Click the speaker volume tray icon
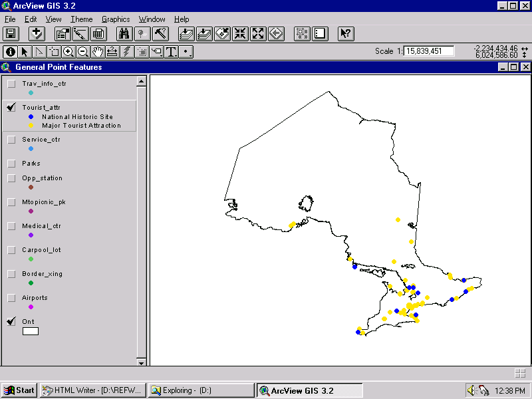The width and height of the screenshot is (532, 399). pyautogui.click(x=471, y=390)
